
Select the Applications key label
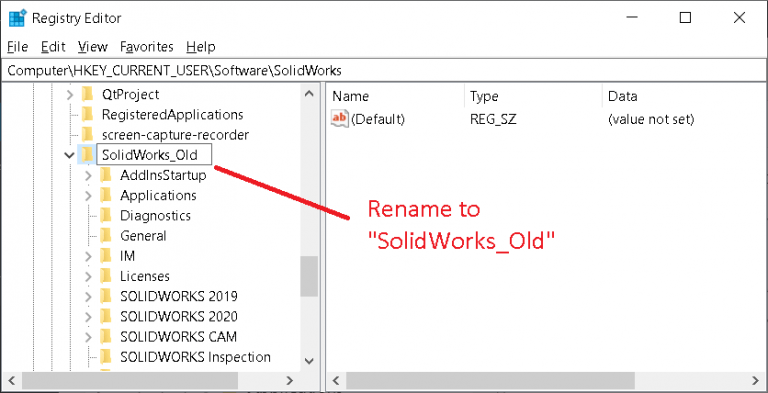(x=158, y=195)
